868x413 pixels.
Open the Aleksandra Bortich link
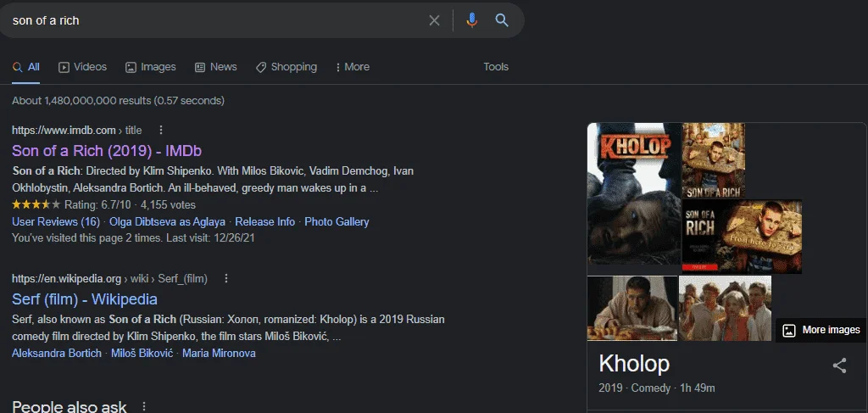click(x=57, y=353)
